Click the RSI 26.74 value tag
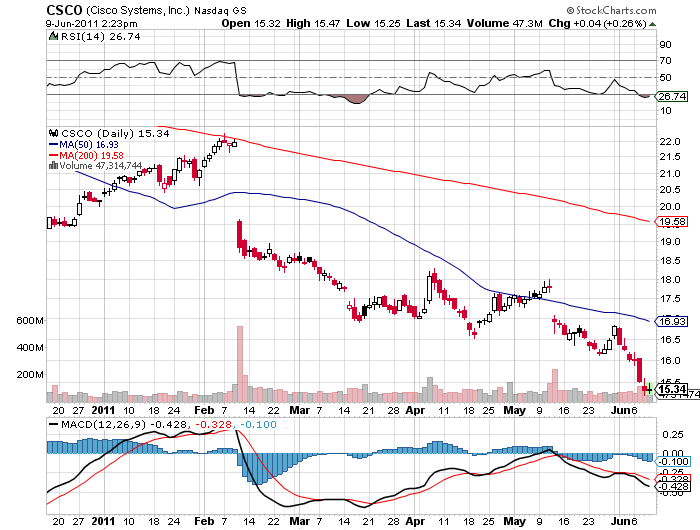This screenshot has width=700, height=530. [x=671, y=96]
